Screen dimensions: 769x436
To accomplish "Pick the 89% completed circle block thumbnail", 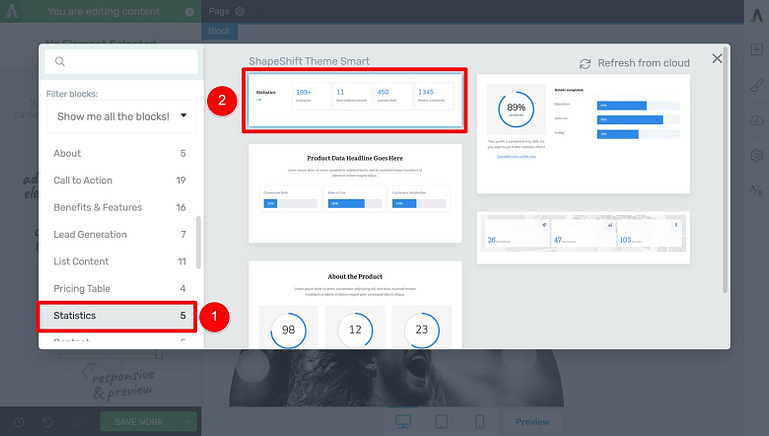I will 583,133.
